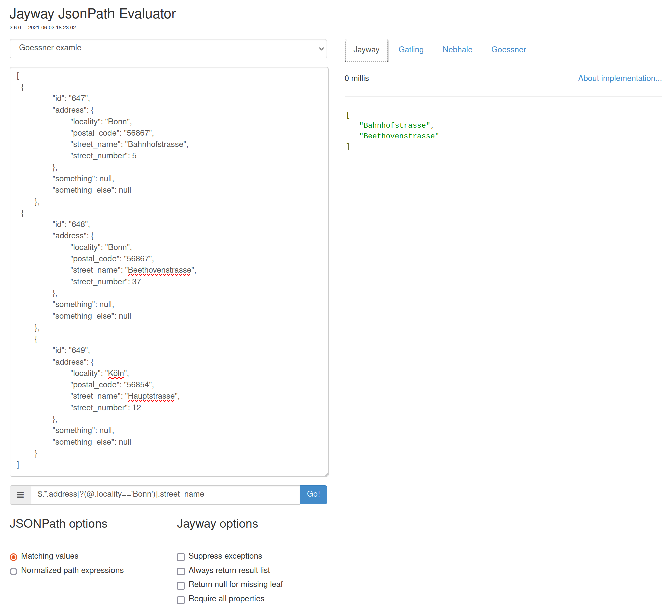This screenshot has width=672, height=616.
Task: Switch to the Gatling tab
Action: 411,50
